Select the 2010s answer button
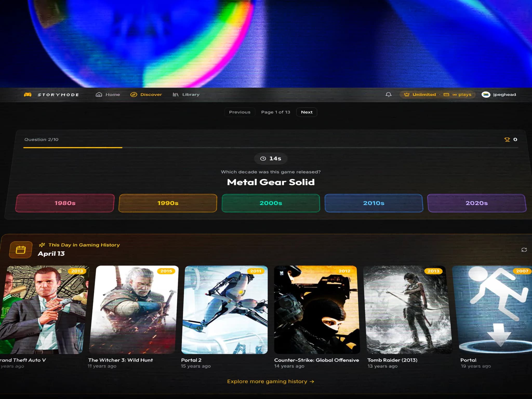This screenshot has width=532, height=399. [374, 203]
